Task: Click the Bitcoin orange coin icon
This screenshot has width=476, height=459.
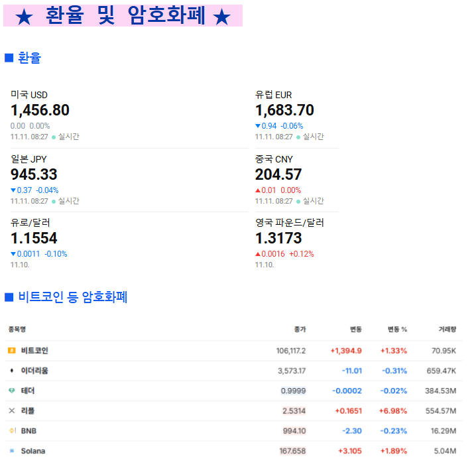Action: [11, 350]
